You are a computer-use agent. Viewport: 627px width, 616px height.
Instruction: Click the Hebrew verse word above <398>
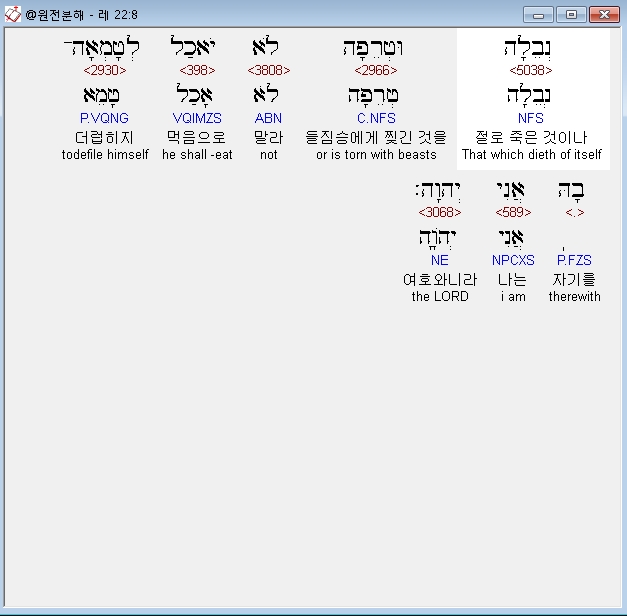pyautogui.click(x=194, y=47)
